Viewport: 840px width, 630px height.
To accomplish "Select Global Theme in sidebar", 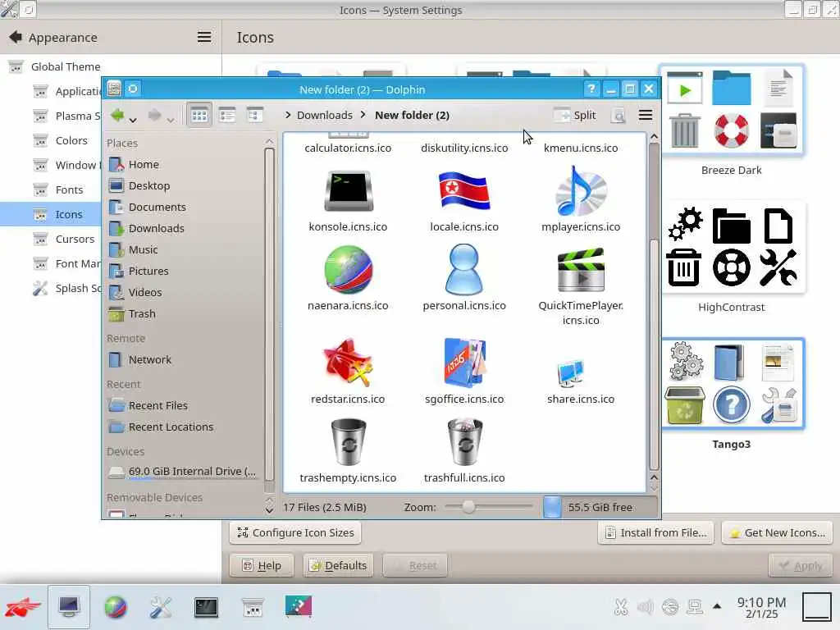I will 66,66.
